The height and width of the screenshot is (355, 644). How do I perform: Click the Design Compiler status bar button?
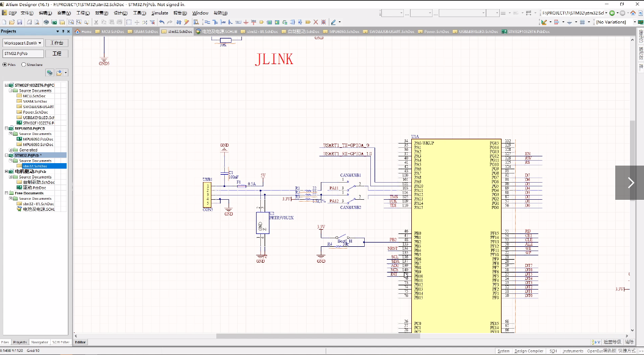(x=529, y=351)
